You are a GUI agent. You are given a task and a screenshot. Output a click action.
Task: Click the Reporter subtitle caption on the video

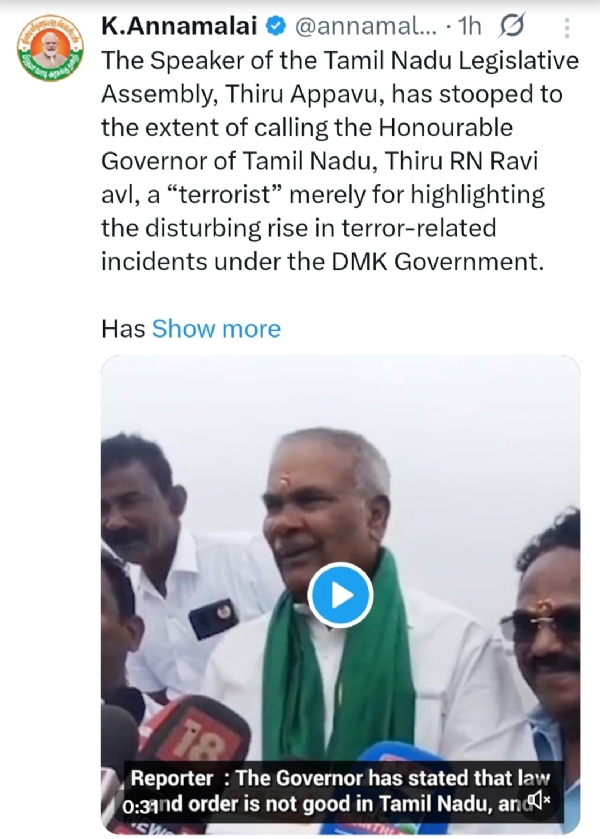click(340, 791)
